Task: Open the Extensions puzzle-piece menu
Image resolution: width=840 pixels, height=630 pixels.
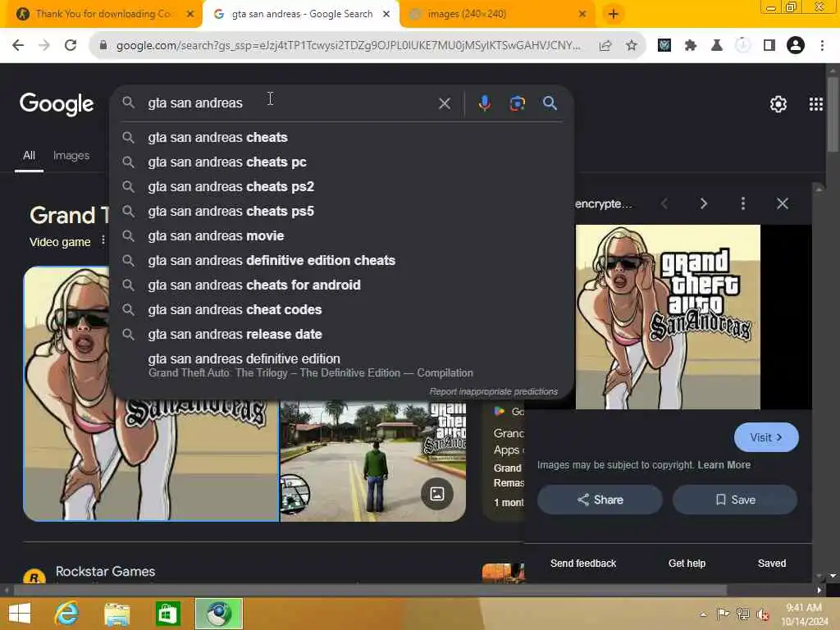Action: (691, 46)
